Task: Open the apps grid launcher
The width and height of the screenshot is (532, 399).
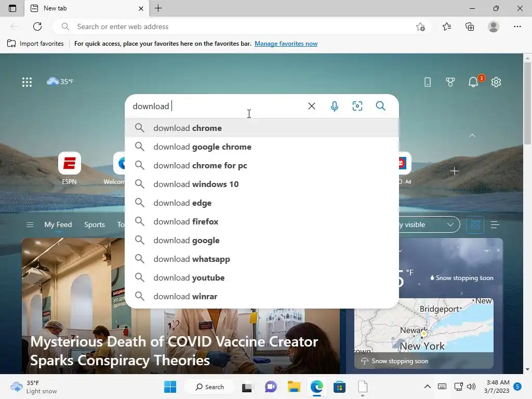Action: [x=27, y=82]
